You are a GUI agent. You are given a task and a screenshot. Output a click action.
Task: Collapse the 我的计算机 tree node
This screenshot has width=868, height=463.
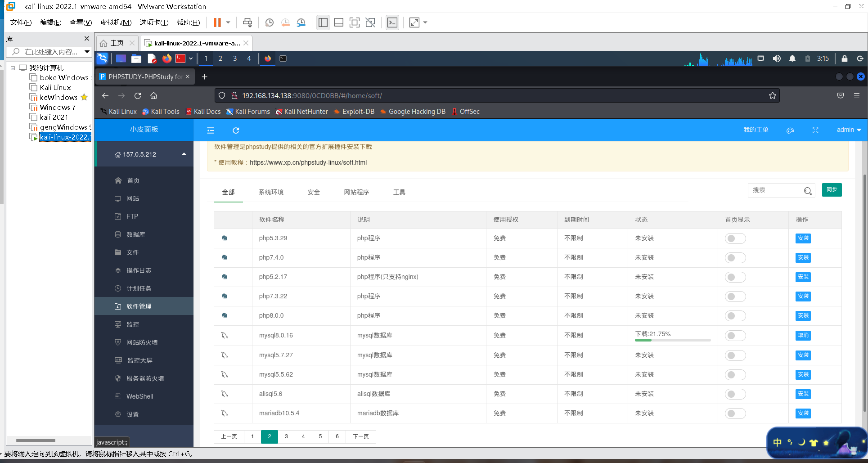click(x=13, y=68)
